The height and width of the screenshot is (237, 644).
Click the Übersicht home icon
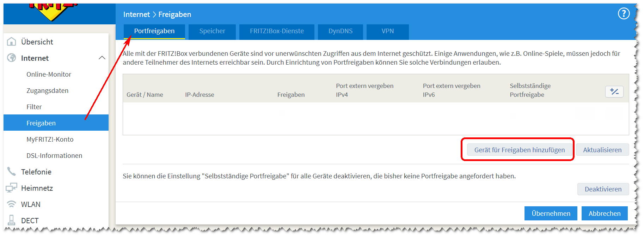[12, 42]
